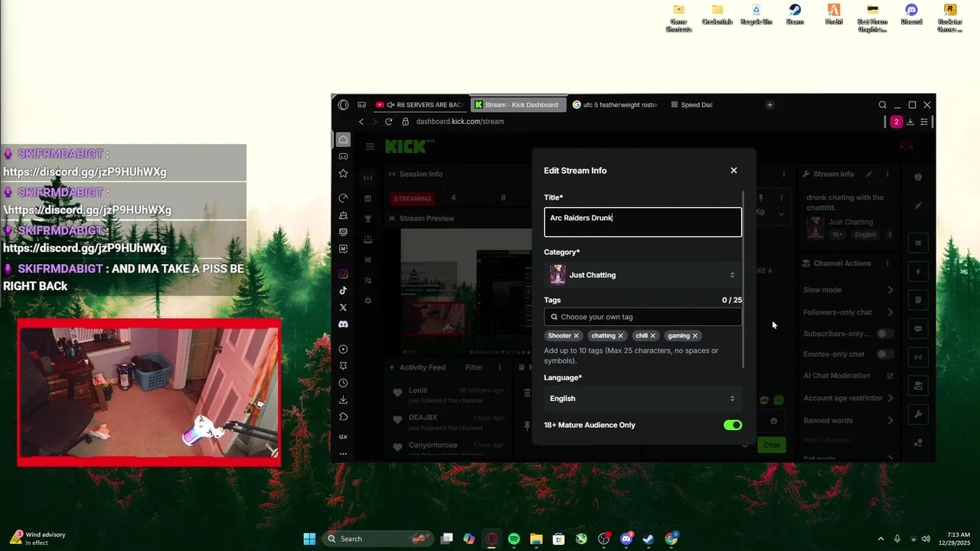Open X (Twitter) in the Opera GX sidebar

pyautogui.click(x=343, y=308)
